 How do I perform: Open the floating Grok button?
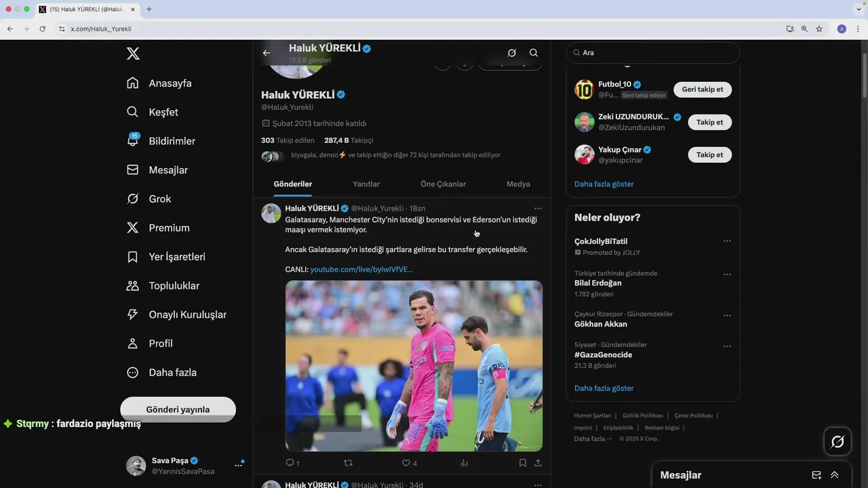click(x=837, y=442)
